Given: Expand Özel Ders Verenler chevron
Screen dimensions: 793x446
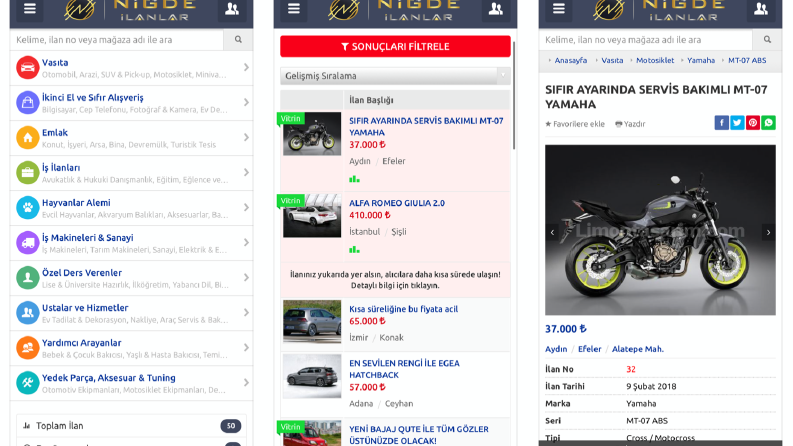Looking at the screenshot, I should click(246, 277).
